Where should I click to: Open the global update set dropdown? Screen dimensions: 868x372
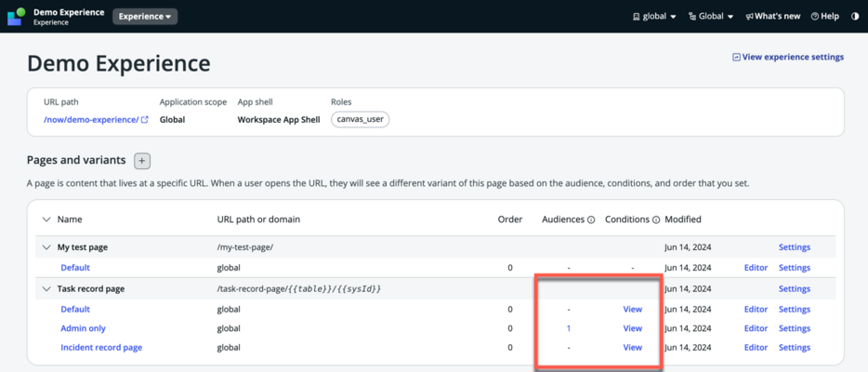pyautogui.click(x=654, y=17)
